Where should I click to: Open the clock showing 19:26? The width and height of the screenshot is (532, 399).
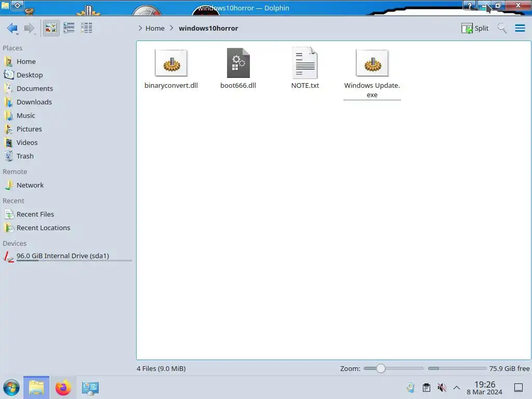[x=485, y=388]
